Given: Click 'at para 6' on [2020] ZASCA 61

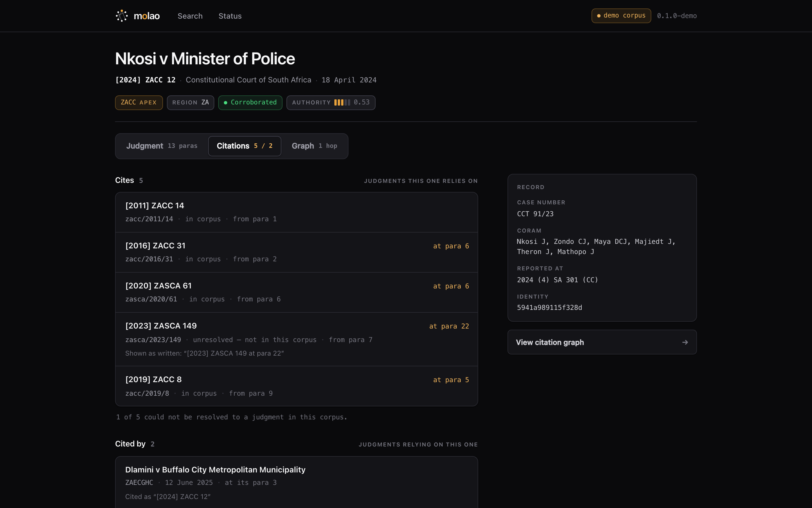Looking at the screenshot, I should pos(451,286).
